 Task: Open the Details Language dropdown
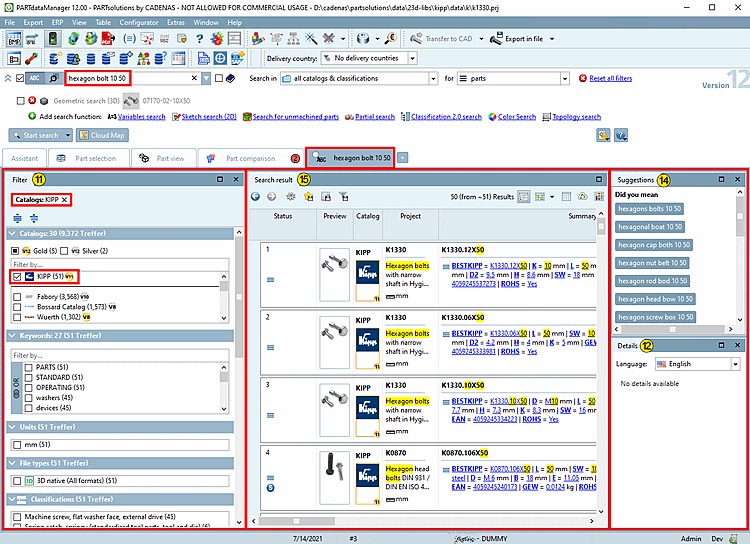735,364
